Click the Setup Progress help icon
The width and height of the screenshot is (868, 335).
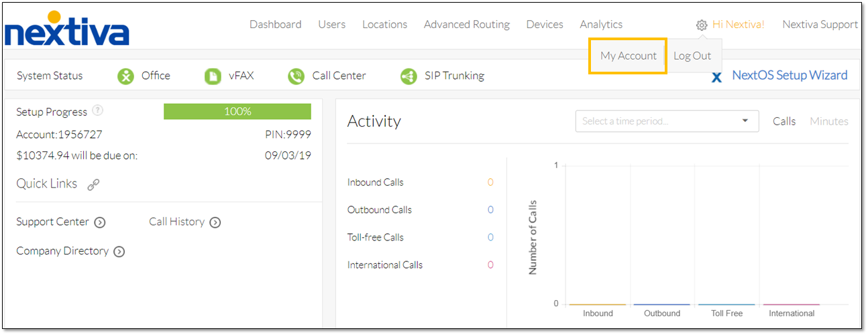98,111
